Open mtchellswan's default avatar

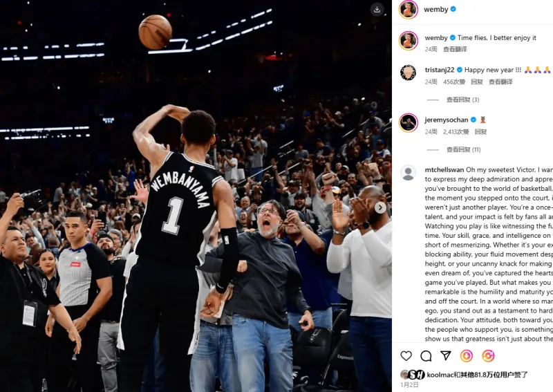click(x=408, y=173)
